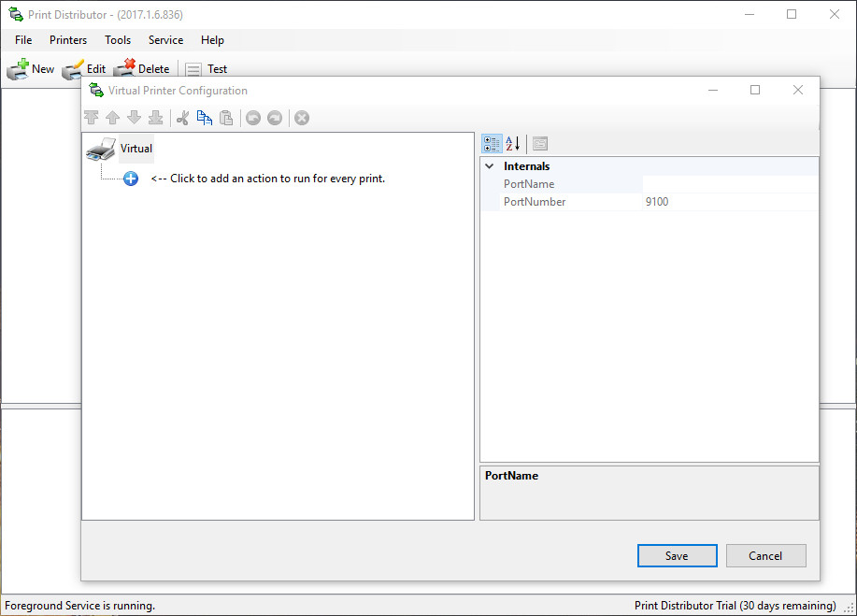The width and height of the screenshot is (857, 616).
Task: Click Test toolbar button
Action: tap(206, 69)
